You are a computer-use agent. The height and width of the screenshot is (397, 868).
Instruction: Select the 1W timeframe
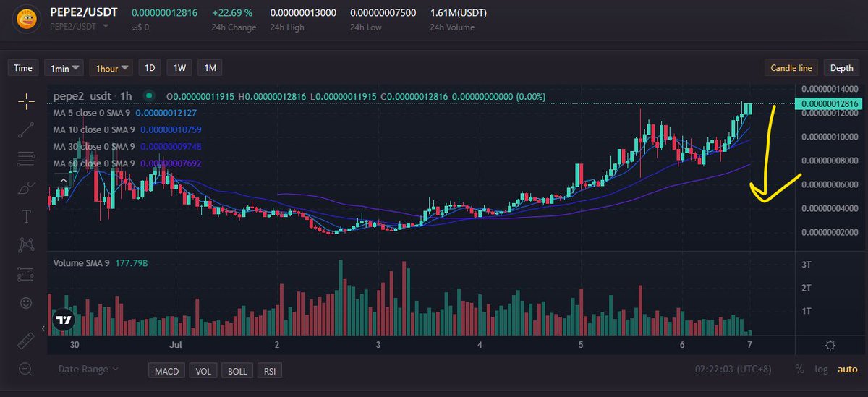(179, 68)
